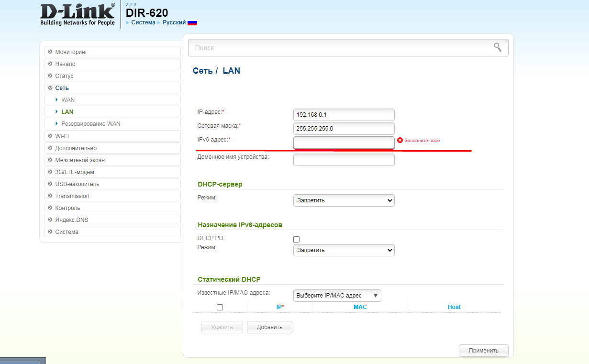Click the Host column header
Viewport: 589px width, 364px height.
454,307
